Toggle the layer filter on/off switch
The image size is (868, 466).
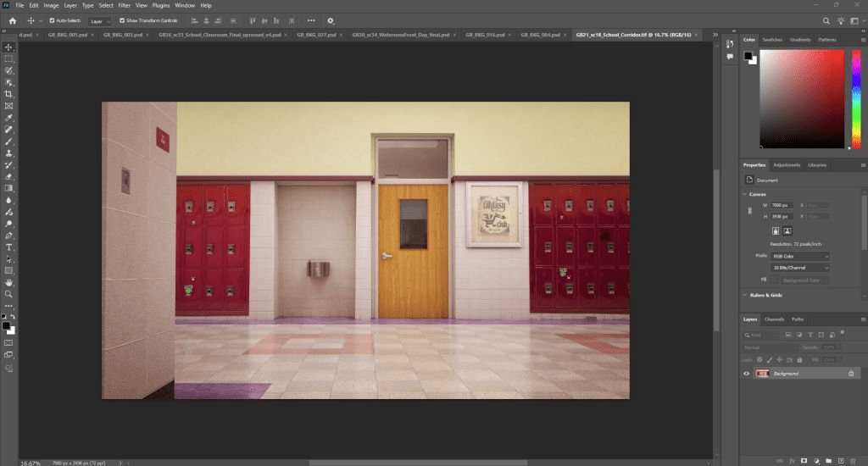pos(842,333)
